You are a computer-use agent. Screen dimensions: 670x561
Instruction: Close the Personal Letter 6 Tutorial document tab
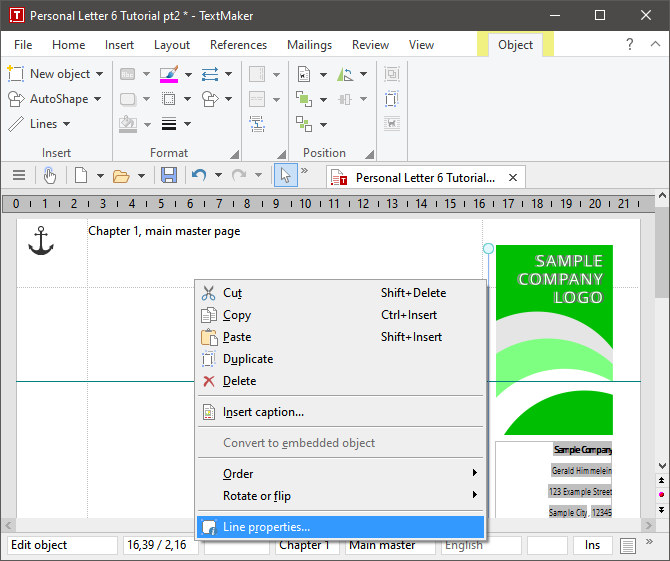[513, 178]
